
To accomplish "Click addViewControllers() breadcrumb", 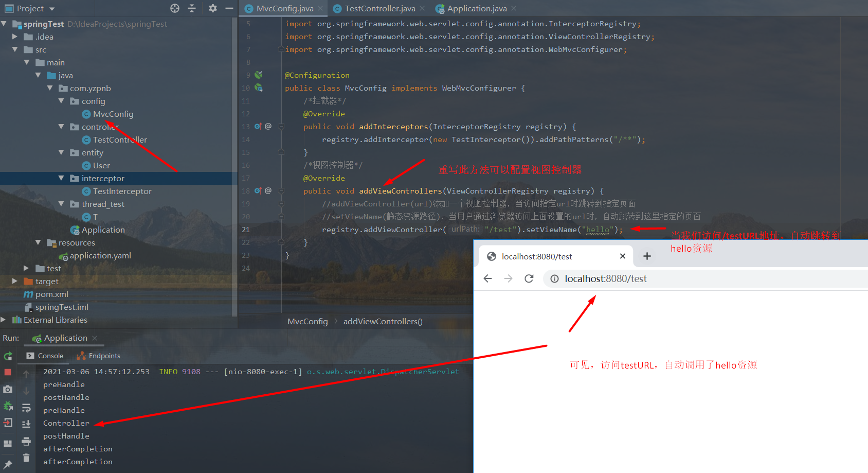I will point(383,322).
